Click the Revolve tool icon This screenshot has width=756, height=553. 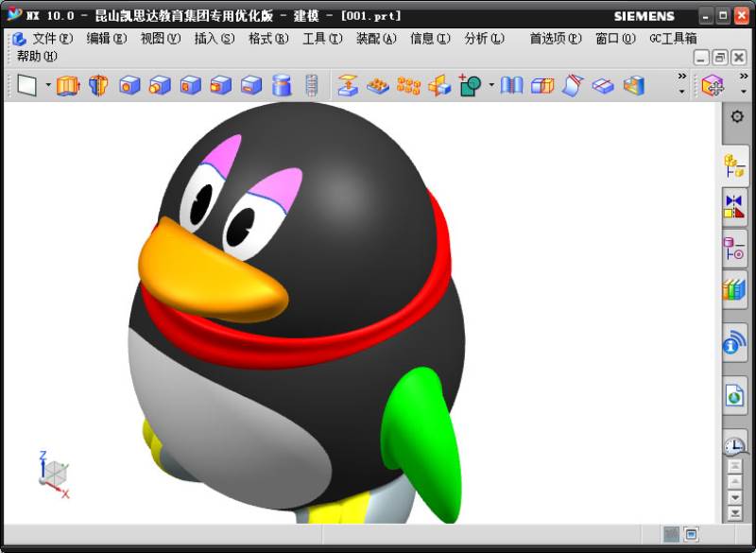click(98, 86)
